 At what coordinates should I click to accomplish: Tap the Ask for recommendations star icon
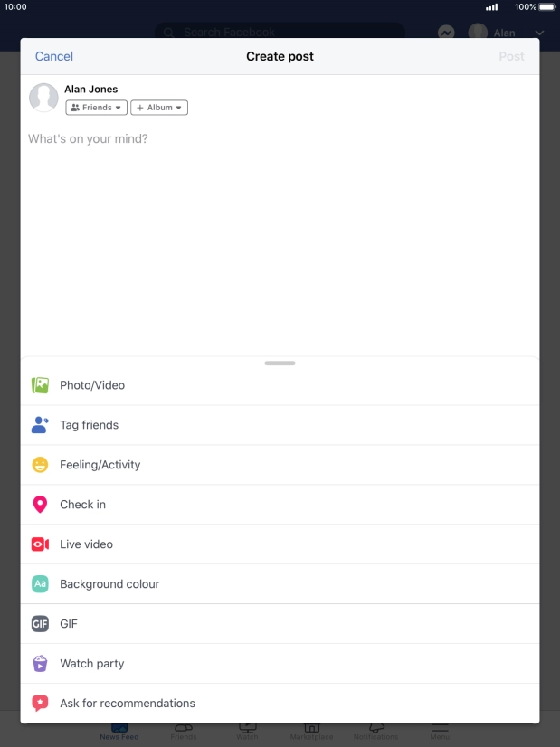[x=40, y=703]
